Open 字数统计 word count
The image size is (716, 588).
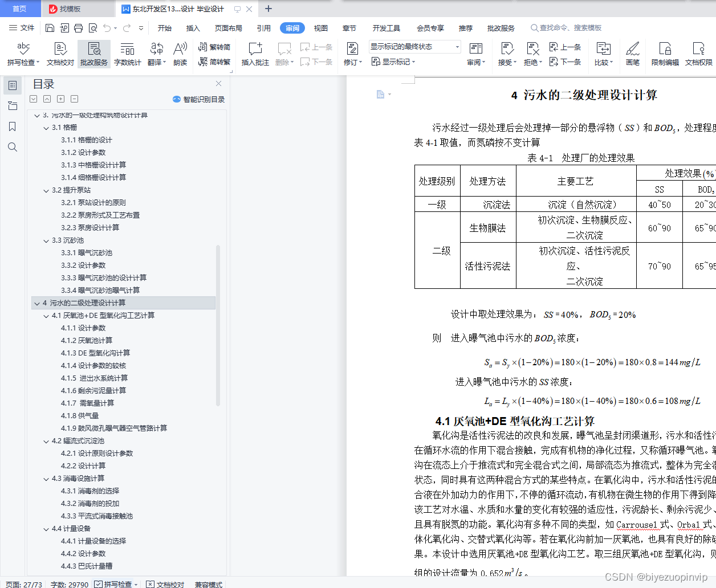pyautogui.click(x=128, y=54)
